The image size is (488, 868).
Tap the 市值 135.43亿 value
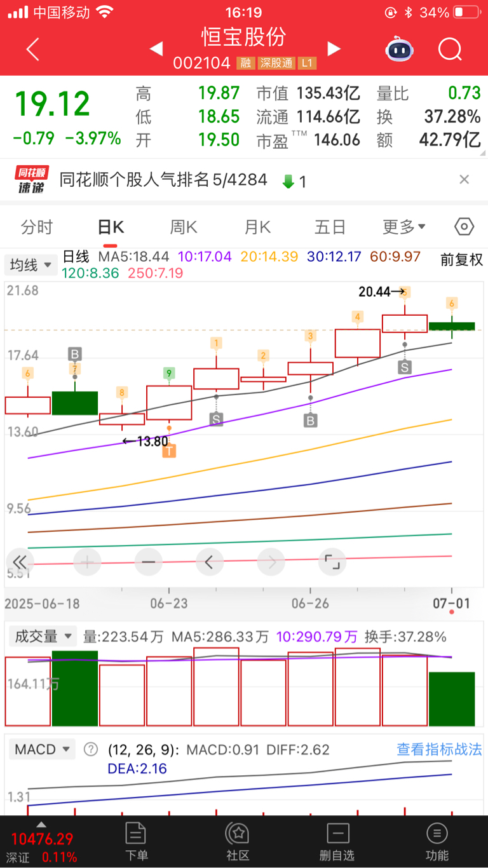(308, 94)
